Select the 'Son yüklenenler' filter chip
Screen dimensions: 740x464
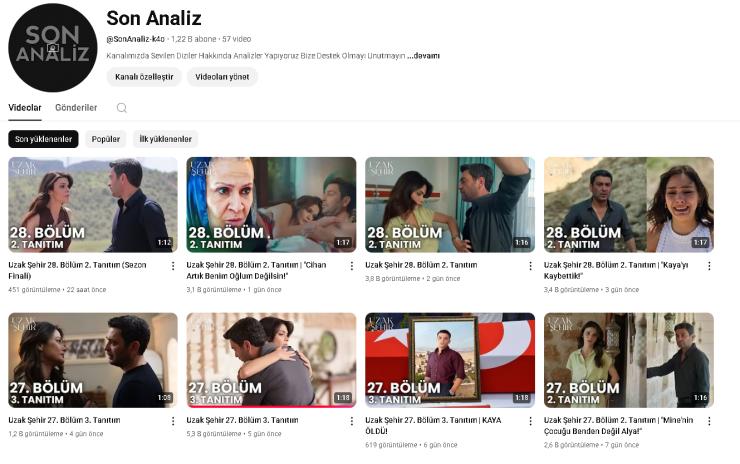tap(43, 139)
